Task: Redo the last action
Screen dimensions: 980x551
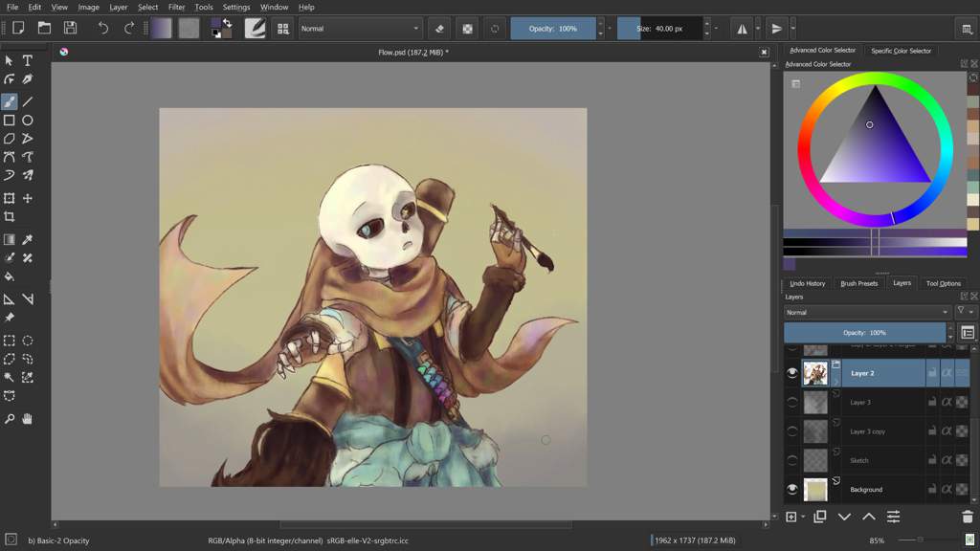Action: pos(129,28)
